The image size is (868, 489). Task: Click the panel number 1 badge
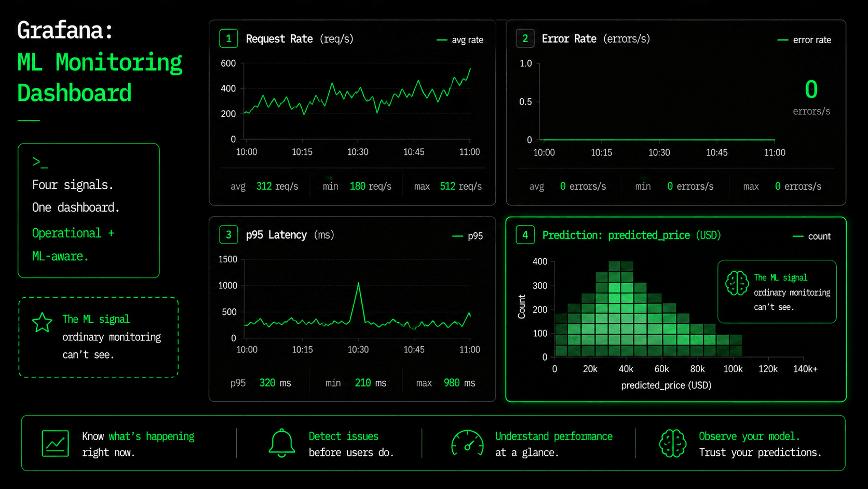(x=228, y=38)
